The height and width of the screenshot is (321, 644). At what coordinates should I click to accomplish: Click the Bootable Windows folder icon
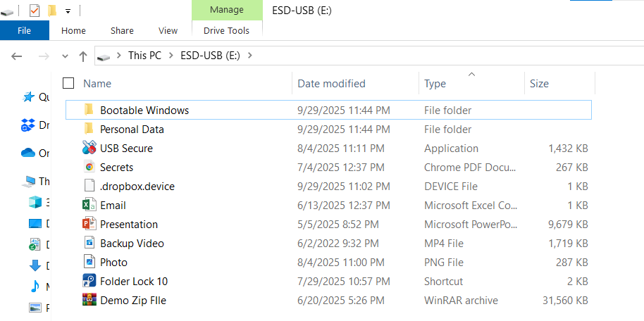click(89, 110)
